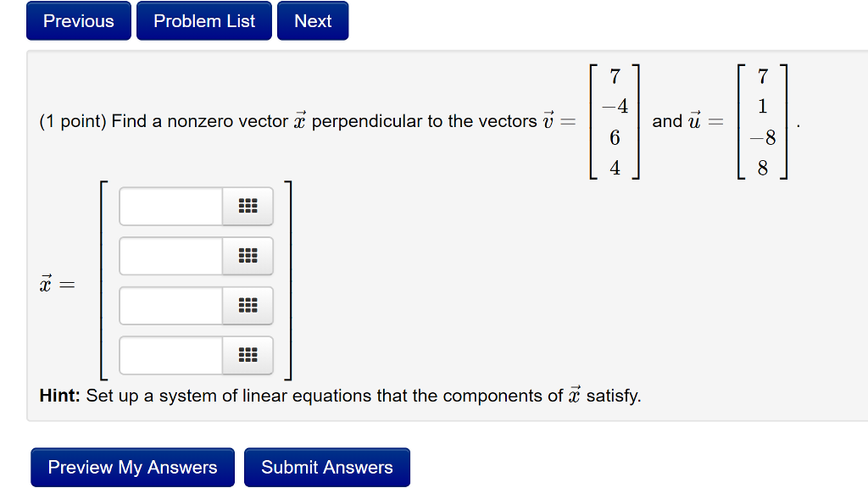Open the math keypad beside the second answer box
Viewport: 868px width, 488px height.
point(248,256)
